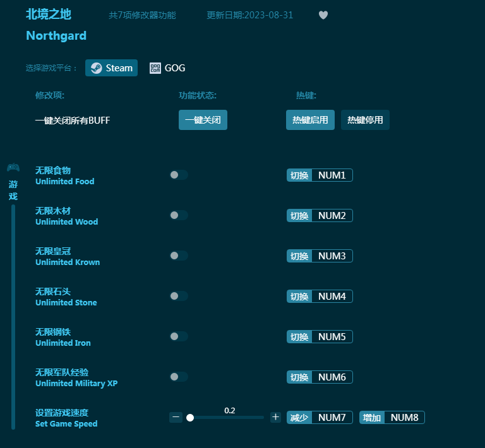Click the 0.2 speed value

click(229, 410)
